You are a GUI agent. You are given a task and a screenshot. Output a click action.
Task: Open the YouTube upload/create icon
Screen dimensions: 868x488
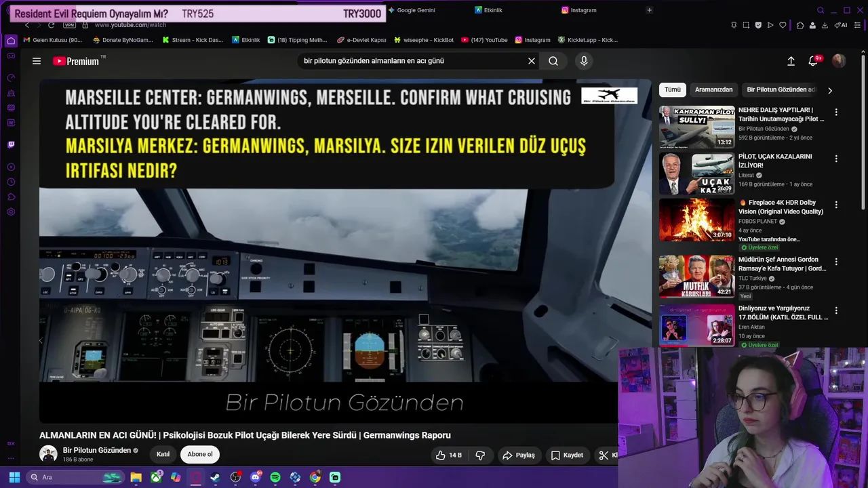(x=791, y=61)
